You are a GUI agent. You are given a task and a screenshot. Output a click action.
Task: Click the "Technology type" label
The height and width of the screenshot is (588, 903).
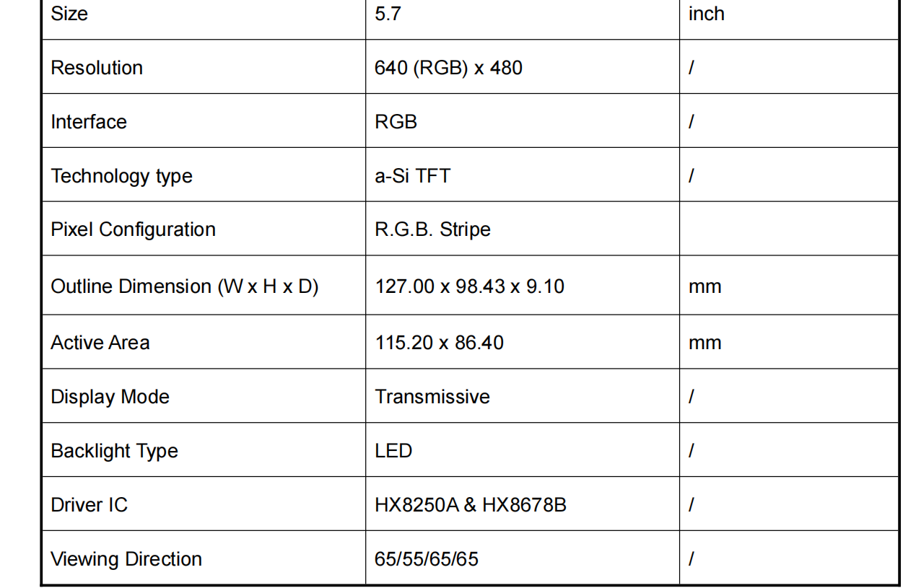point(122,176)
